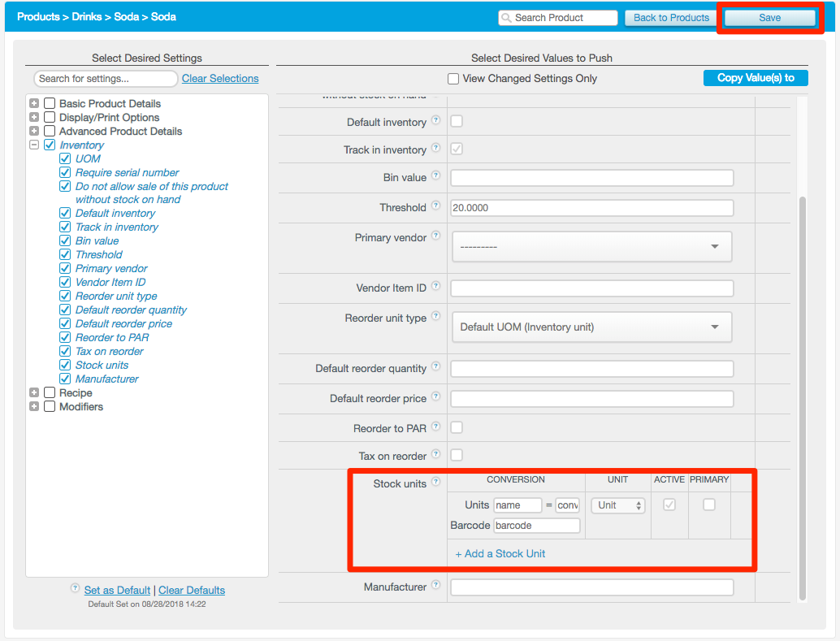This screenshot has width=840, height=641.
Task: Click the Add a Stock Unit link
Action: (500, 553)
